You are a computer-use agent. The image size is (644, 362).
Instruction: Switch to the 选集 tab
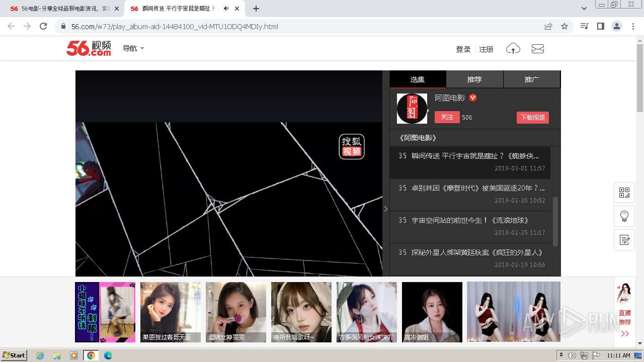click(x=418, y=79)
